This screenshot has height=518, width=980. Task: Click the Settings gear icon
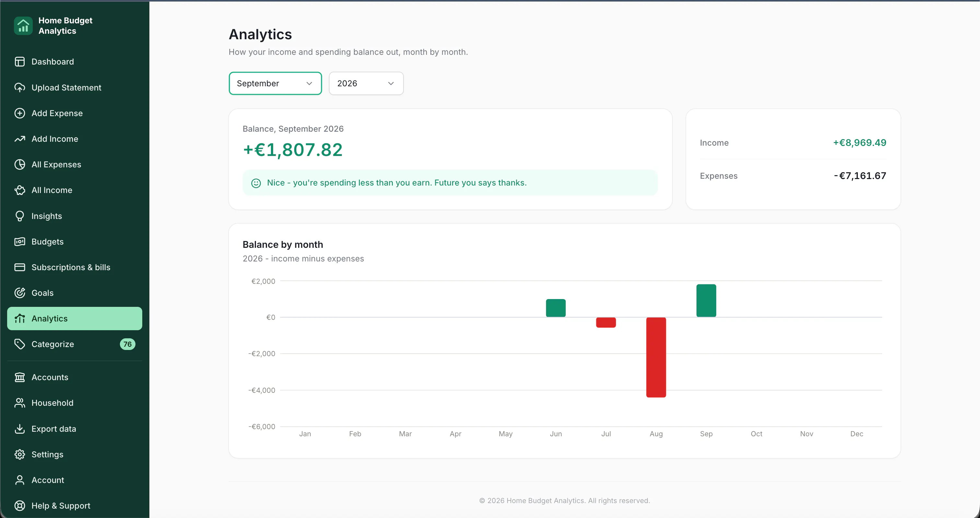20,454
